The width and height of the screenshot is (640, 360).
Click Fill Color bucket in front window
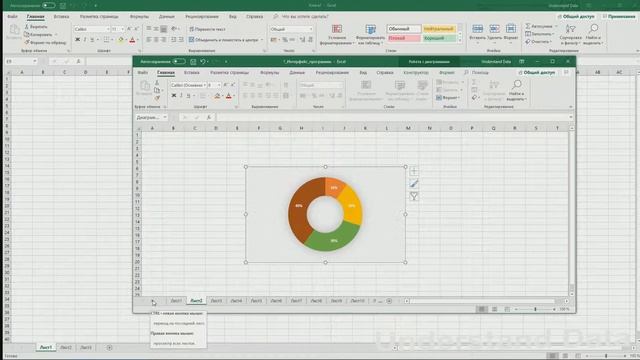click(217, 96)
